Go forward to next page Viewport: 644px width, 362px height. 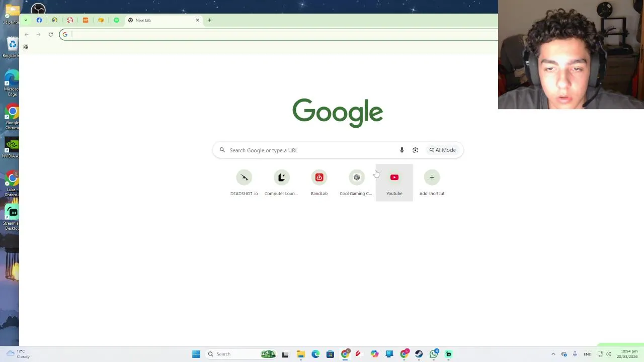(x=38, y=34)
